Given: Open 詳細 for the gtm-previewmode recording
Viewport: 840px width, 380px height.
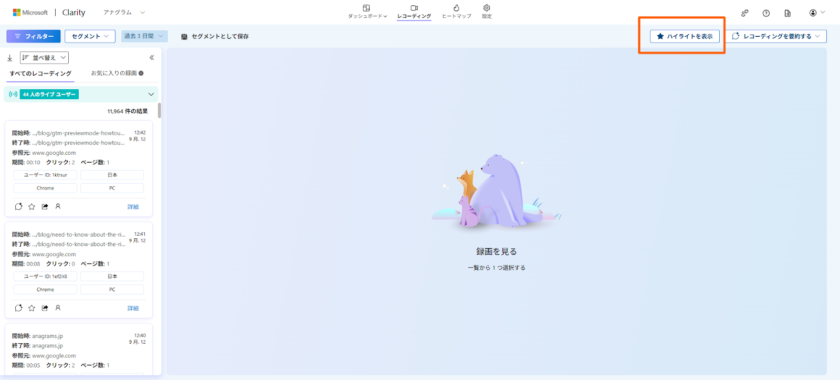Looking at the screenshot, I should (x=133, y=206).
